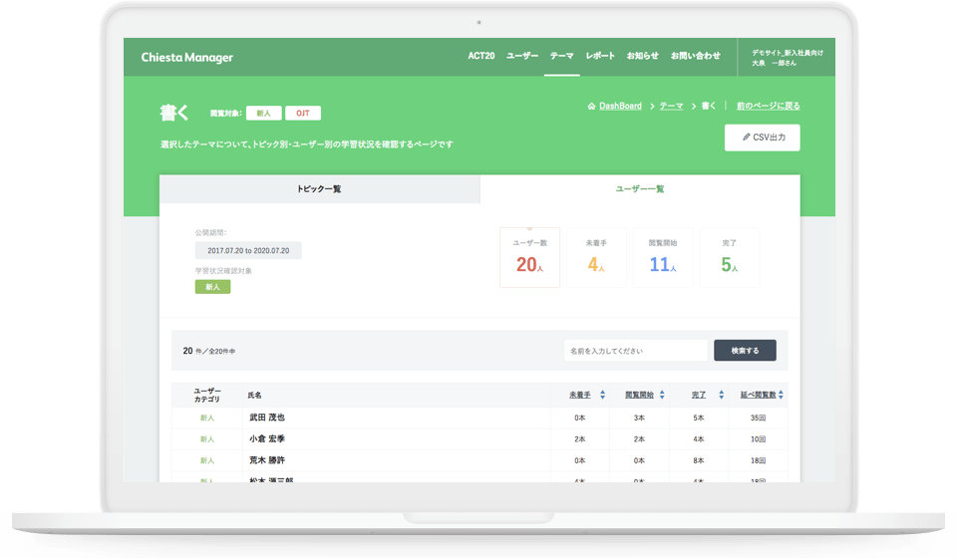Select the 完了 5人 summary card

(x=729, y=258)
